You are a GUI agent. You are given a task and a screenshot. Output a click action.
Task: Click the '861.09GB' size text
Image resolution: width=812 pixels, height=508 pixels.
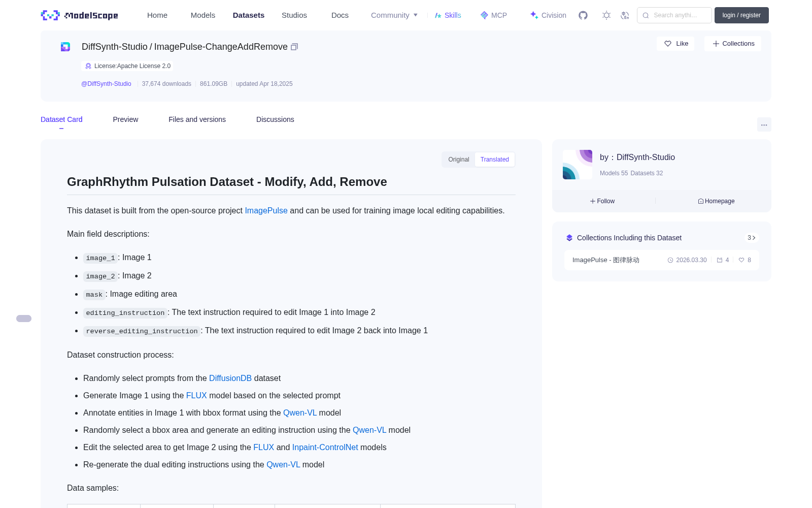pos(214,84)
